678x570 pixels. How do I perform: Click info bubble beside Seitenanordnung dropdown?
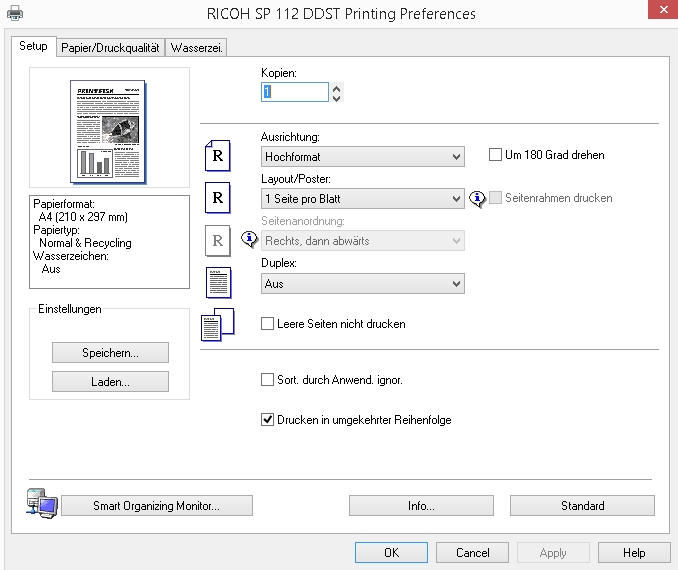pos(249,239)
